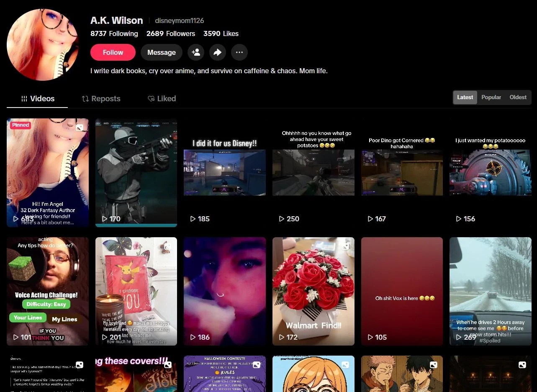Click the bio text about dark books
This screenshot has width=537, height=392.
coord(209,71)
